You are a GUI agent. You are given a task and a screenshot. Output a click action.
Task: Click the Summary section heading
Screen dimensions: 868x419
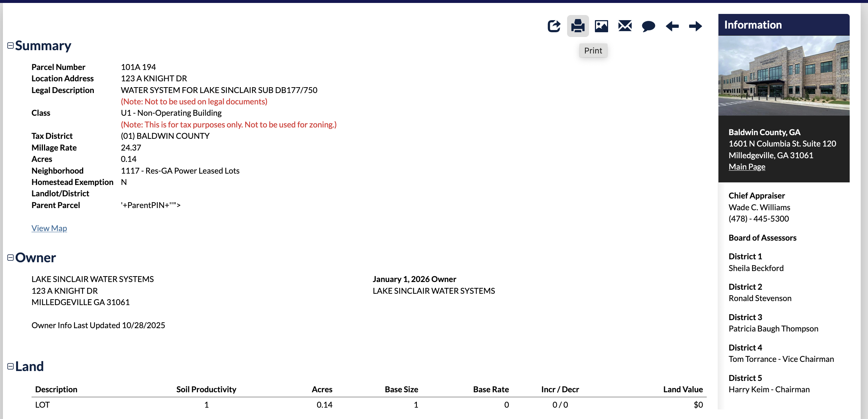(x=43, y=46)
